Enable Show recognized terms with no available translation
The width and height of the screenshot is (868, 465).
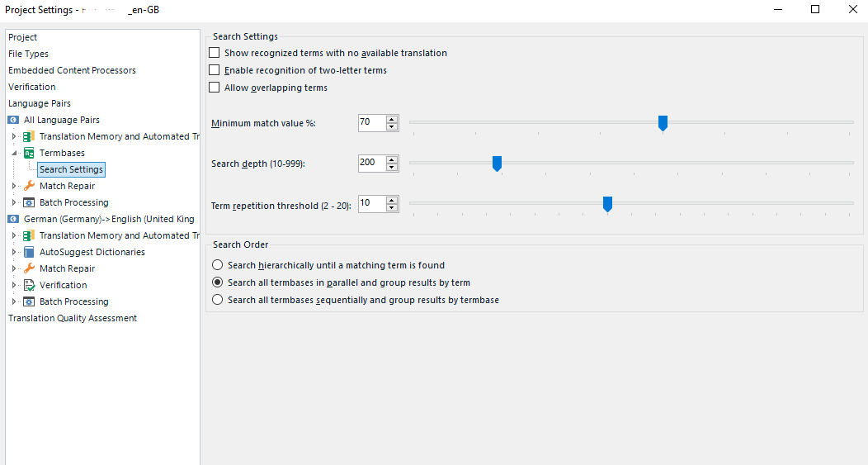(x=215, y=53)
